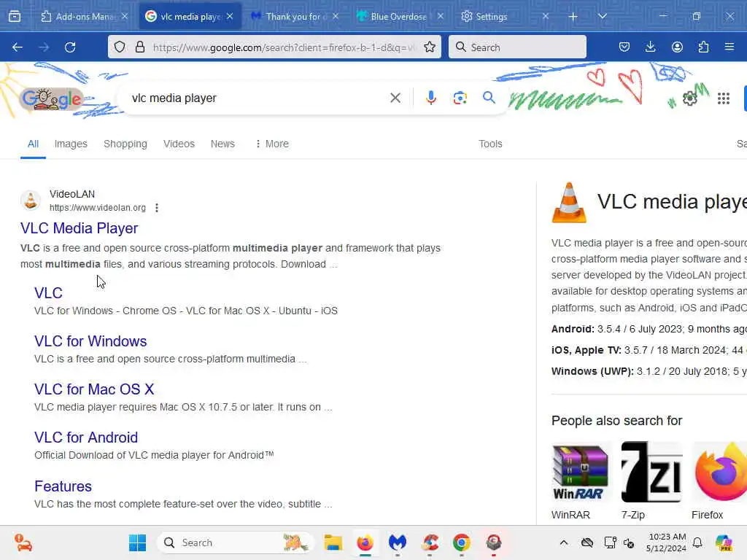Screen dimensions: 747x560
Task: Open the Google apps grid
Action: point(723,98)
